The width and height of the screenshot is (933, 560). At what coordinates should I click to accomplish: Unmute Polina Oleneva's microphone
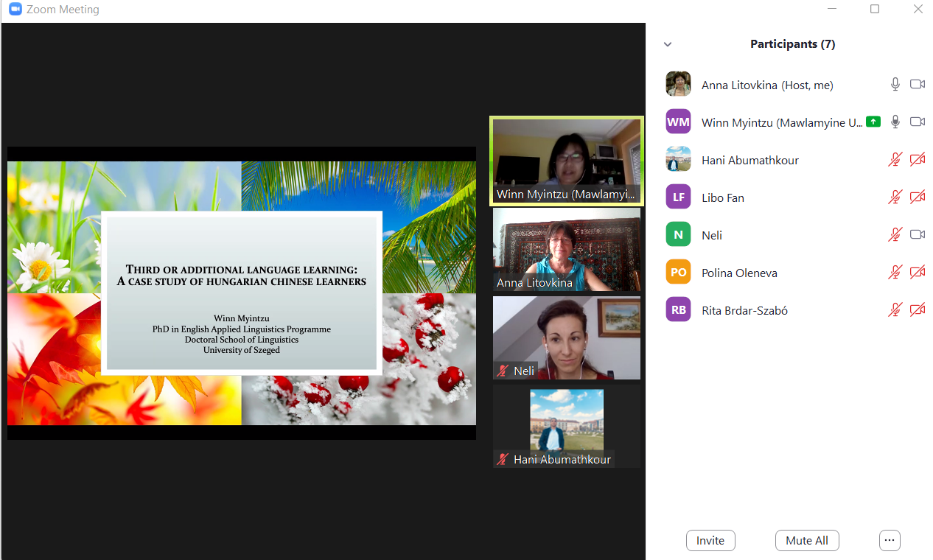pos(895,273)
